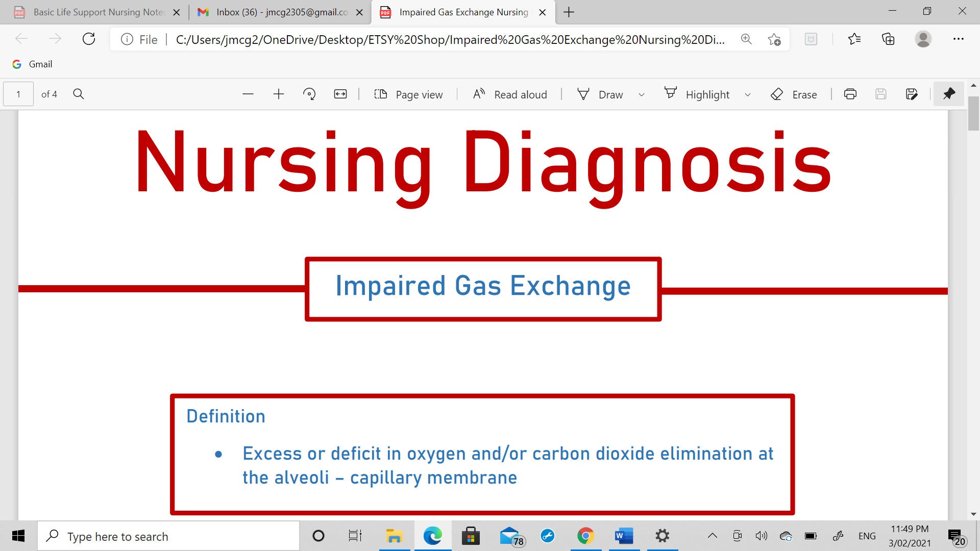980x551 pixels.
Task: Open Page view options
Action: (408, 94)
